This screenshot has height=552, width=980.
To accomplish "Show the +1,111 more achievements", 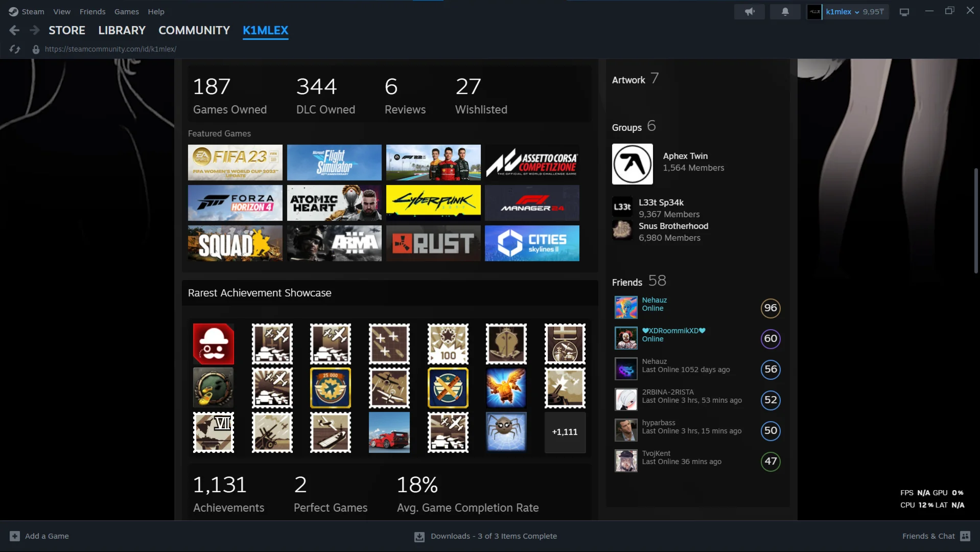I will pos(565,432).
